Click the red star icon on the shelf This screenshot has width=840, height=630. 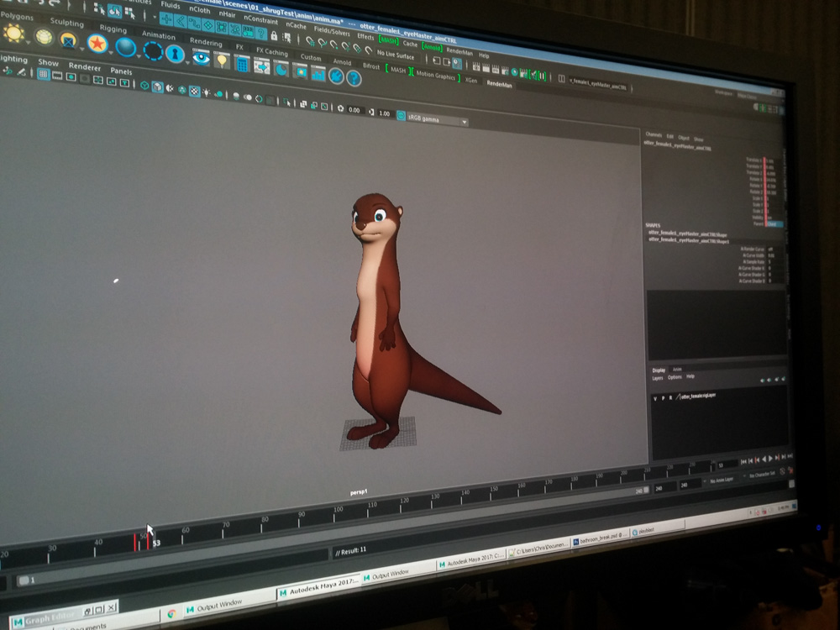(97, 43)
